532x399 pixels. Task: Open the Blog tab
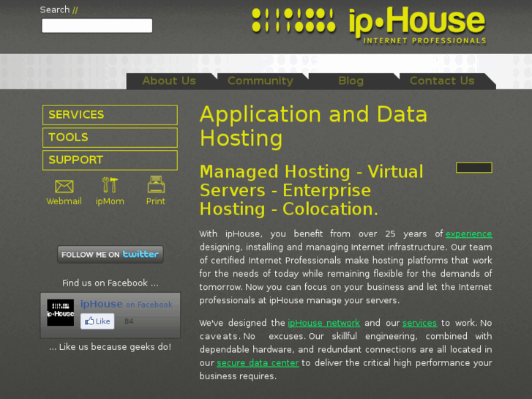click(351, 81)
